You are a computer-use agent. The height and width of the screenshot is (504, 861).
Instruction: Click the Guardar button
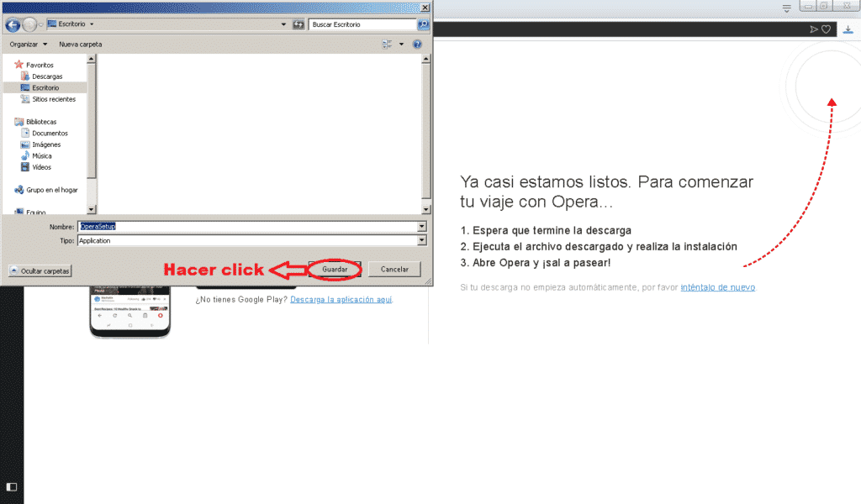334,269
